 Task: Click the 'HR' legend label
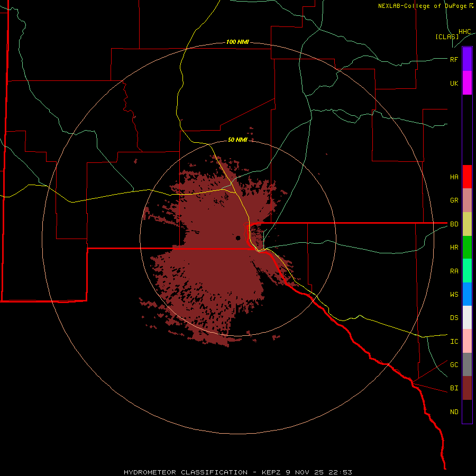click(454, 248)
